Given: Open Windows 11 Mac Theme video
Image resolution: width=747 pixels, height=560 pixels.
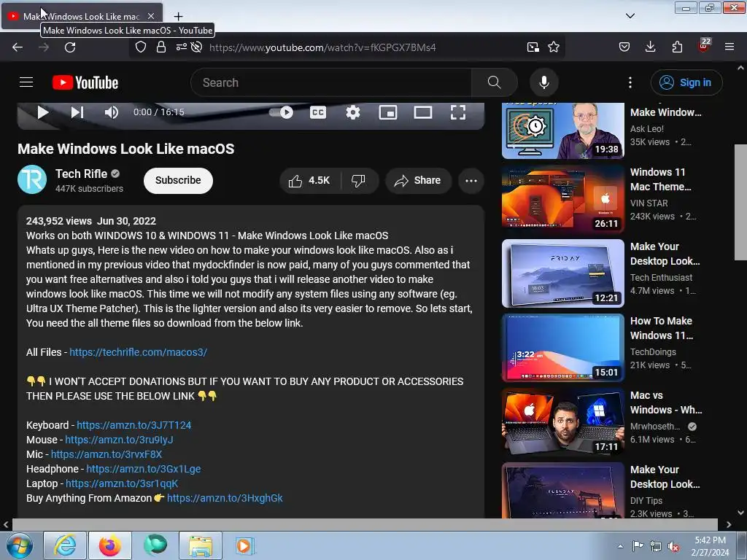Looking at the screenshot, I should click(563, 198).
